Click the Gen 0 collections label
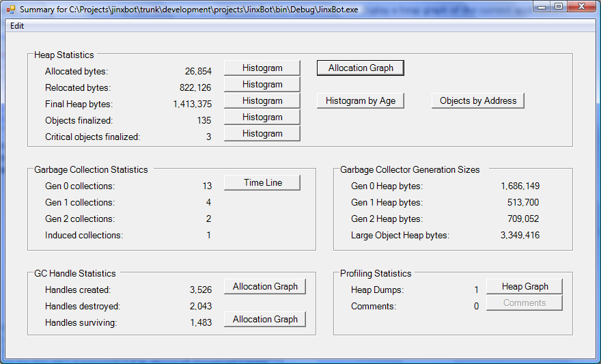The image size is (601, 364). click(x=80, y=186)
